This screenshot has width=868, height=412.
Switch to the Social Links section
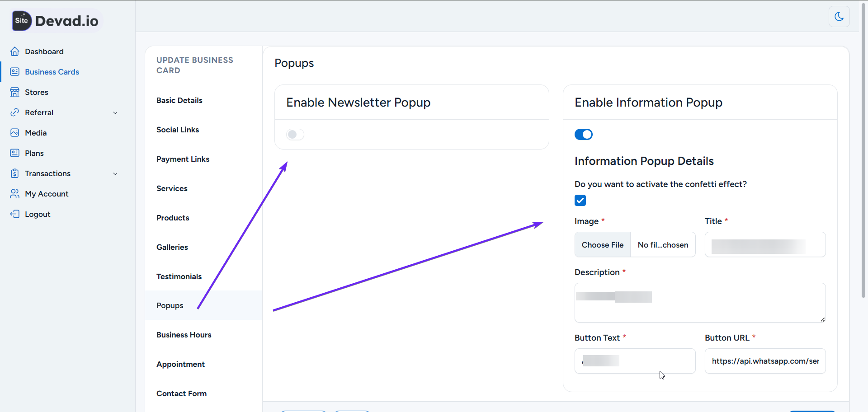pyautogui.click(x=177, y=130)
